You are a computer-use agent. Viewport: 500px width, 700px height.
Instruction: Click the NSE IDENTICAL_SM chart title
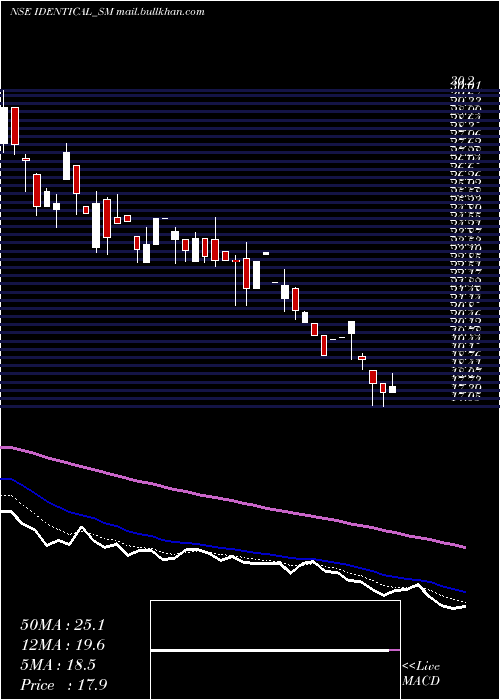pos(107,12)
